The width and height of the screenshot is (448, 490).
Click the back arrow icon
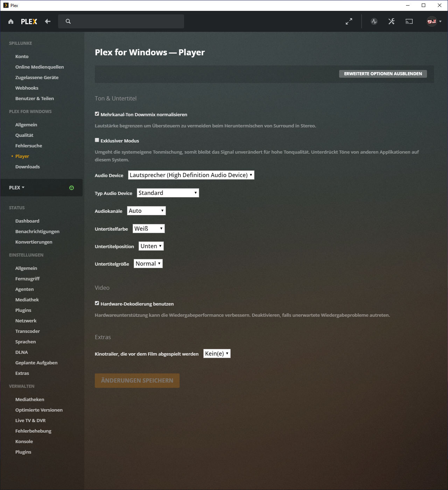pyautogui.click(x=48, y=21)
